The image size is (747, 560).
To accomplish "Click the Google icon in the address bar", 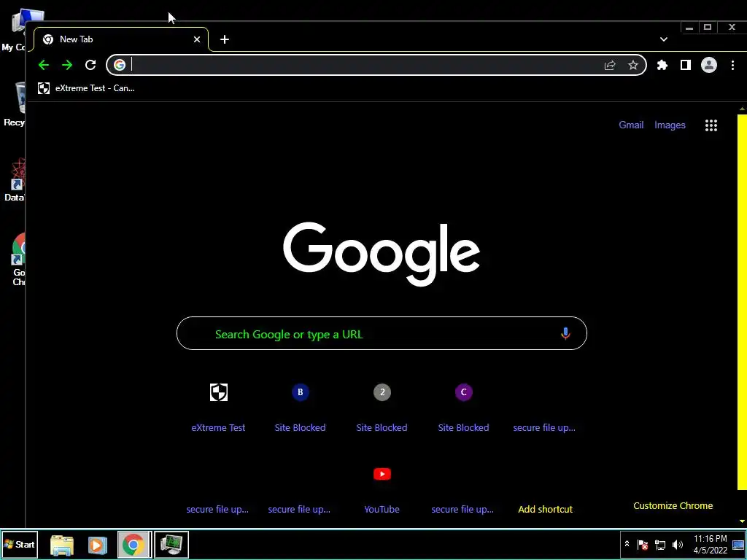I will coord(120,65).
